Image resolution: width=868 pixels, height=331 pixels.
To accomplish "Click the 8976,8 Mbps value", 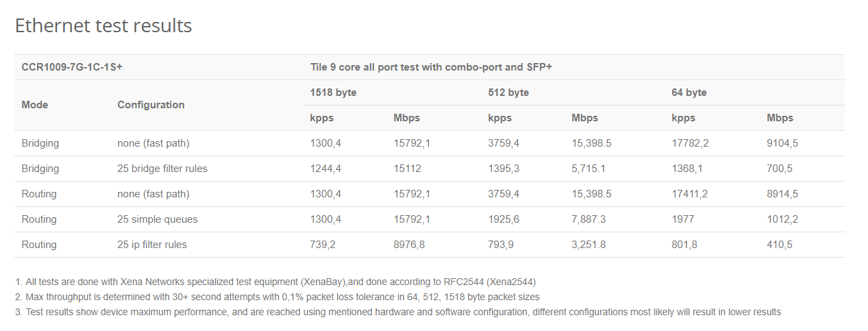I will (409, 245).
